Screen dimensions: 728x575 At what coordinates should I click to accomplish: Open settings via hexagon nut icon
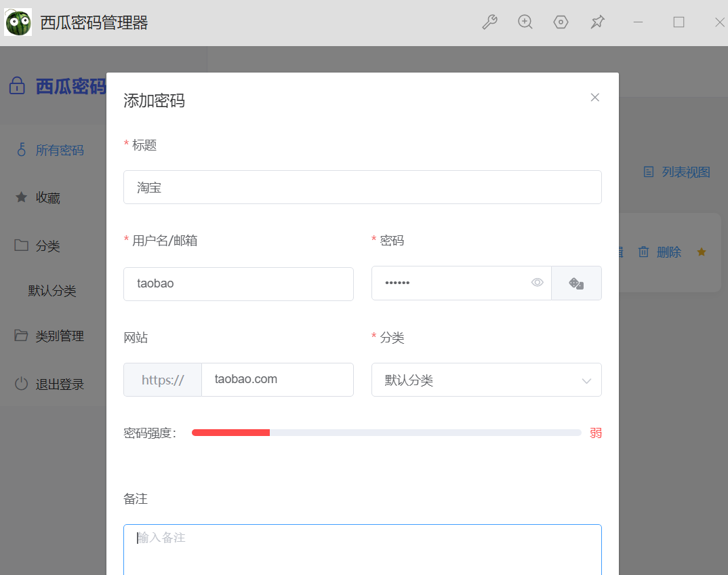561,22
